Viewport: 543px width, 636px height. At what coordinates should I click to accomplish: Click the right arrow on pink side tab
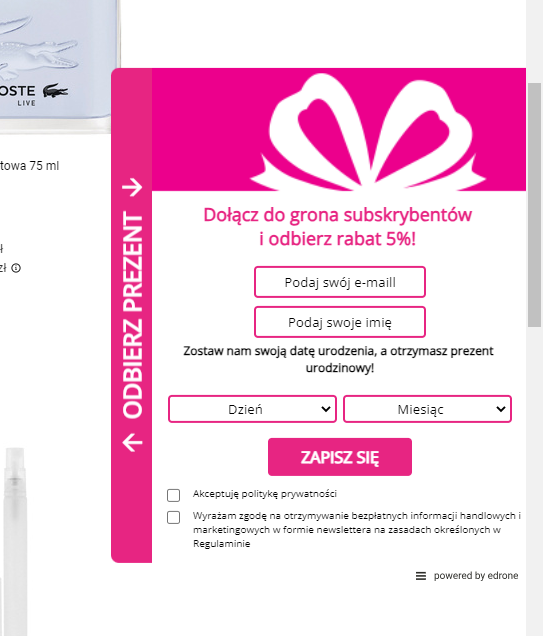(132, 187)
